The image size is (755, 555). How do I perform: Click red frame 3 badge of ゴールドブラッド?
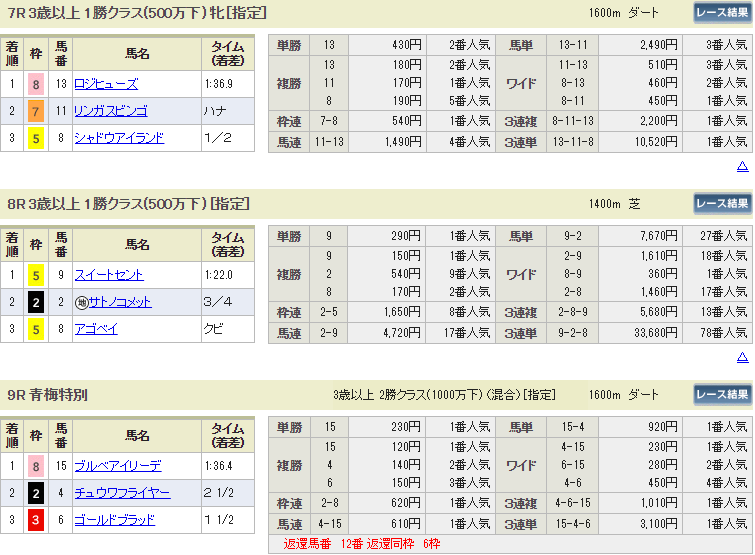pos(36,520)
